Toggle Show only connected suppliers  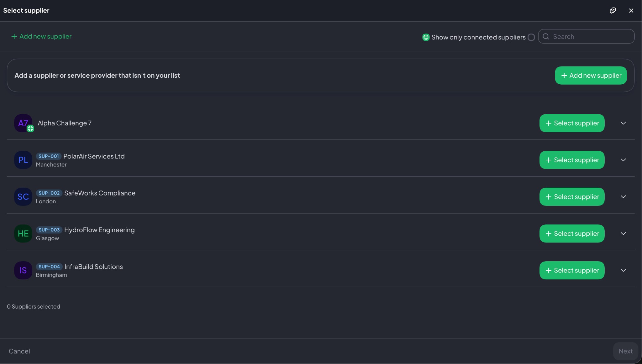click(531, 37)
